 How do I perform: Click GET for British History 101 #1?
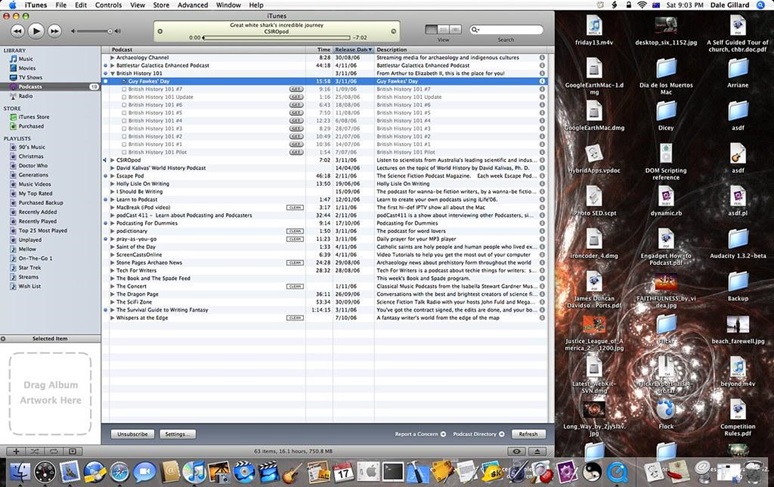tap(296, 145)
